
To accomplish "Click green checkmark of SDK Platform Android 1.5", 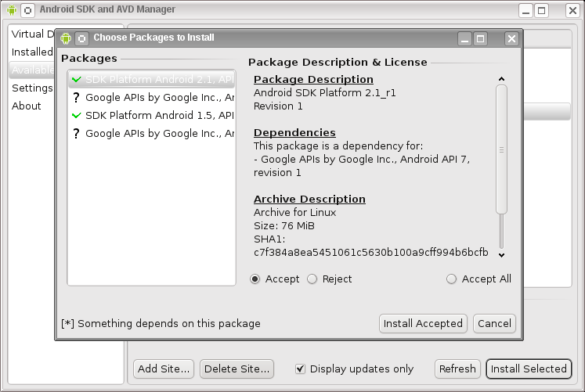I will [77, 116].
